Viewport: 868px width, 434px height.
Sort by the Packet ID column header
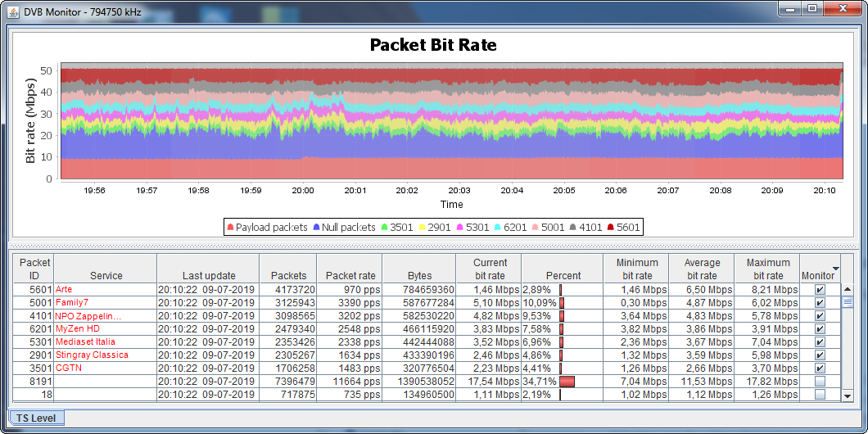(34, 269)
